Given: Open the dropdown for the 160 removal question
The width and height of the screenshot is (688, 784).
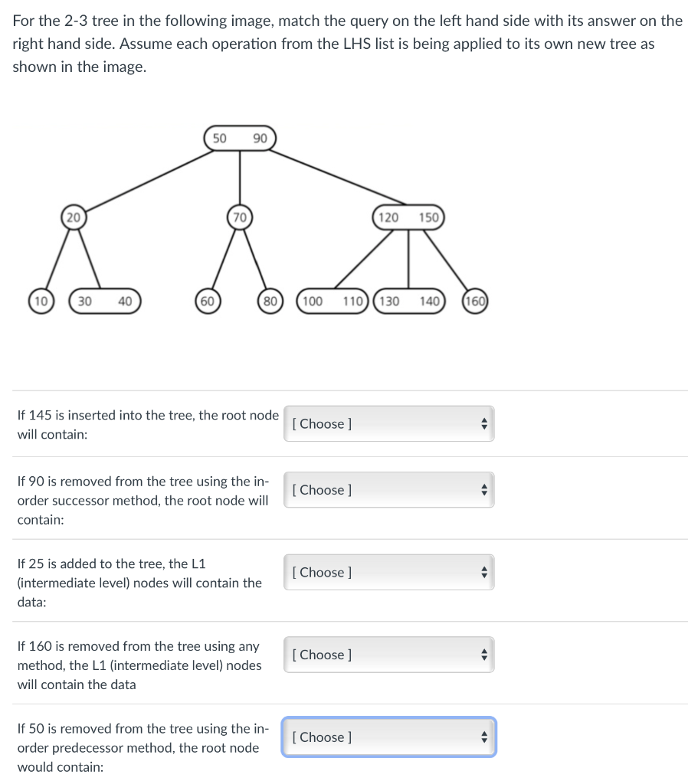Looking at the screenshot, I should (x=388, y=655).
